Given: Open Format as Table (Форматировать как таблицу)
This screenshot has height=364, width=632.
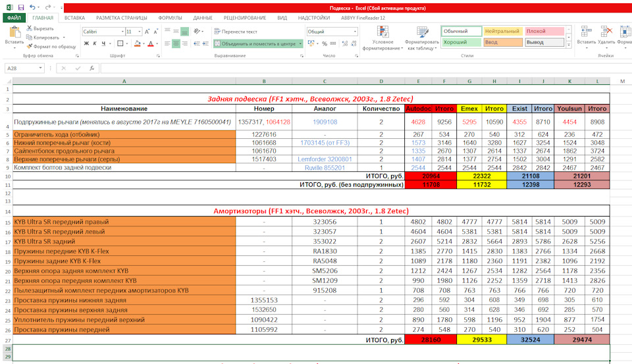Looking at the screenshot, I should 421,38.
